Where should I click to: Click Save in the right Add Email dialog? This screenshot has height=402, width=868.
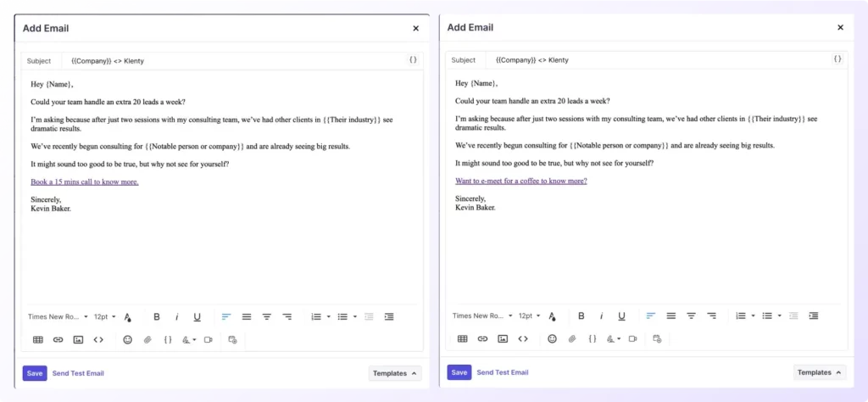(x=459, y=372)
